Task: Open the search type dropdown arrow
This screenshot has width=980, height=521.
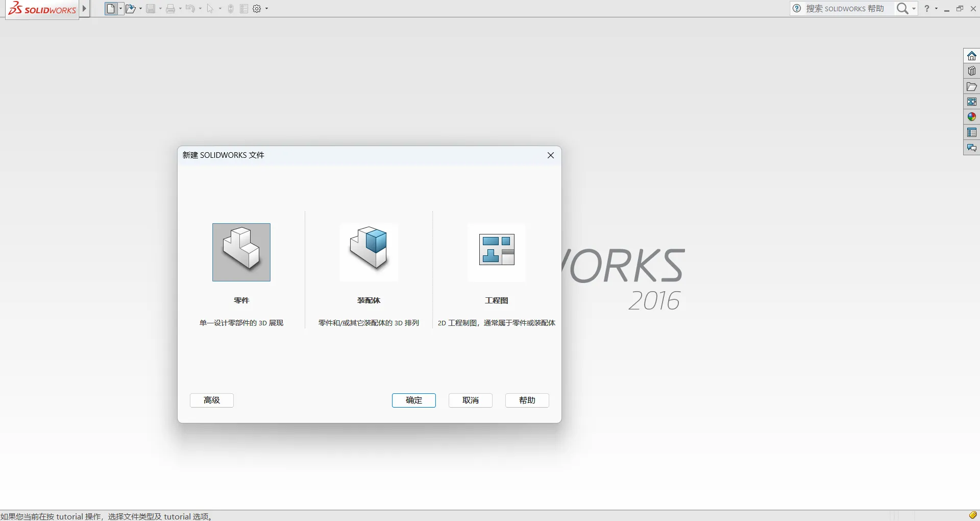Action: [914, 9]
